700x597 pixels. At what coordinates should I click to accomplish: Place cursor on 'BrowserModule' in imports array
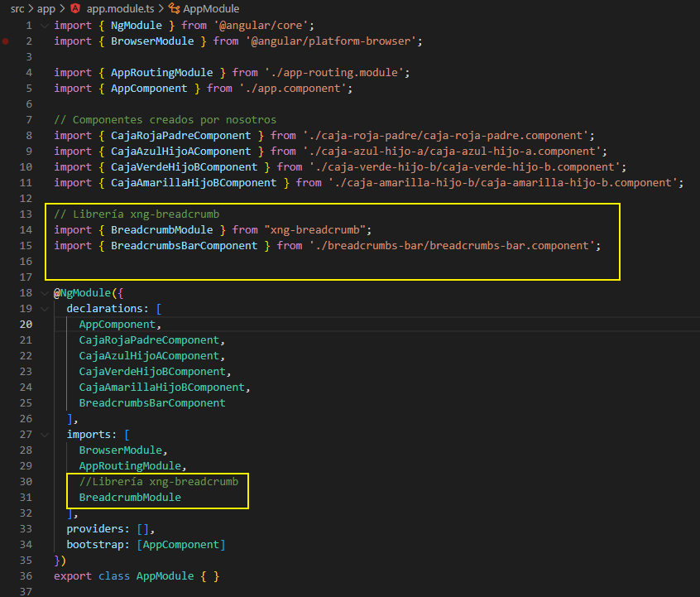pos(119,450)
